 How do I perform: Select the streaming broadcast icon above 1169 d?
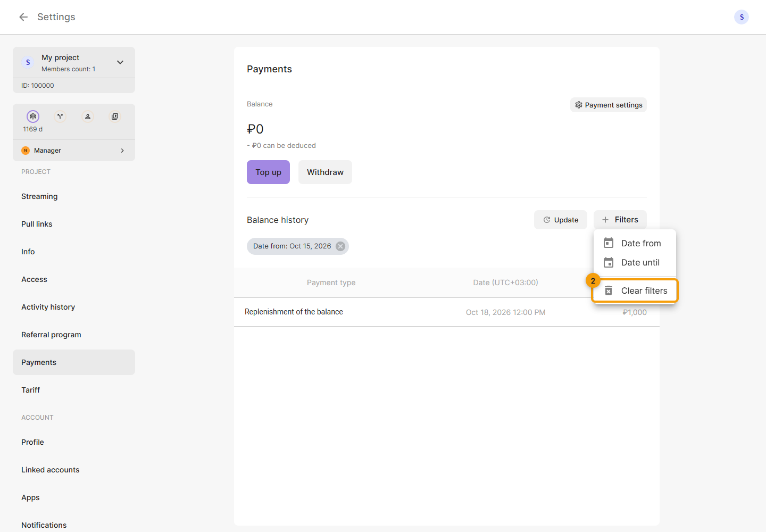[33, 117]
